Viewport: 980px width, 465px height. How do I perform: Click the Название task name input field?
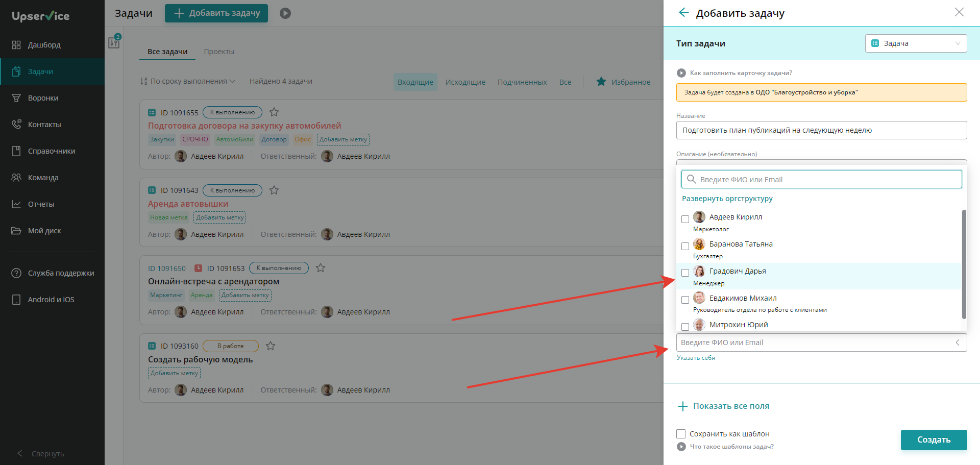pyautogui.click(x=821, y=130)
